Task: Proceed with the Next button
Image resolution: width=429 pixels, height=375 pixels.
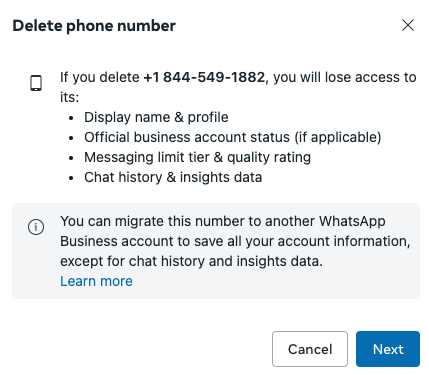Action: pos(388,349)
